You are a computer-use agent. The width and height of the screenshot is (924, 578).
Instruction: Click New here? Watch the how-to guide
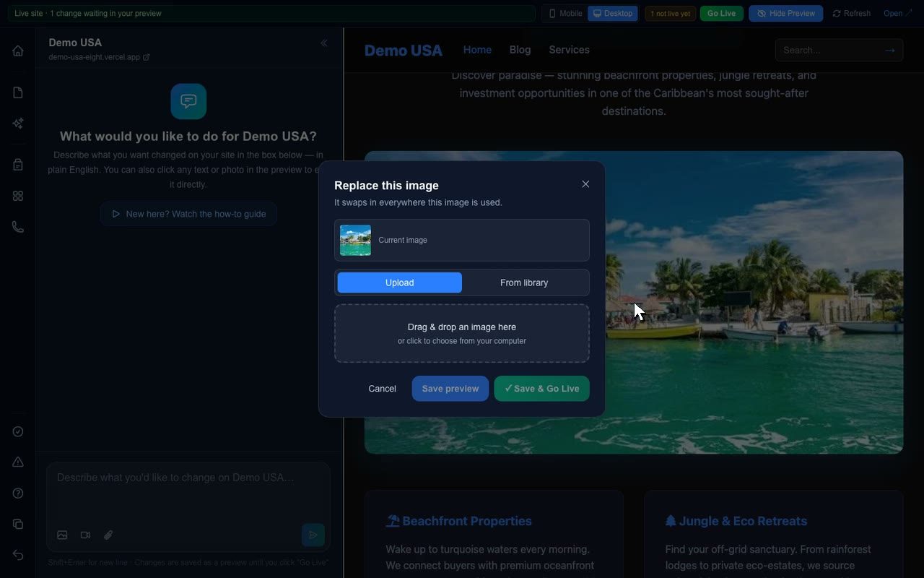tap(188, 214)
